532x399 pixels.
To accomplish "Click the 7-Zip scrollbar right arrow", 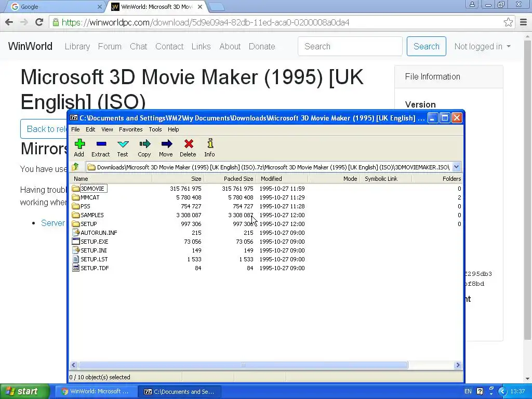I will [x=458, y=365].
